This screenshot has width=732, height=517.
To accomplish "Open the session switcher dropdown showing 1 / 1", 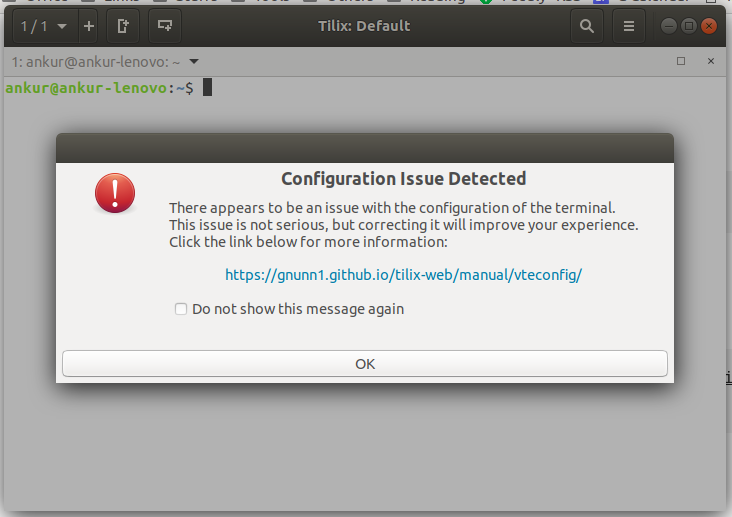I will pyautogui.click(x=44, y=26).
